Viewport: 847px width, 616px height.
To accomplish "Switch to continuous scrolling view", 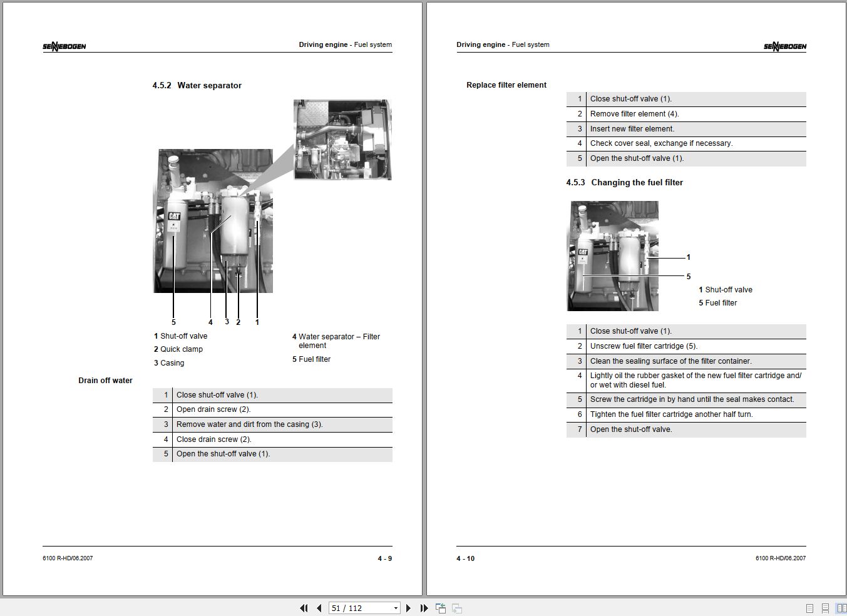I will (825, 608).
